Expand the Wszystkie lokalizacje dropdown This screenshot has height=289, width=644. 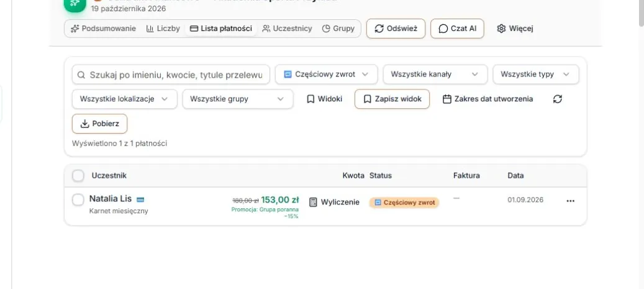click(124, 99)
